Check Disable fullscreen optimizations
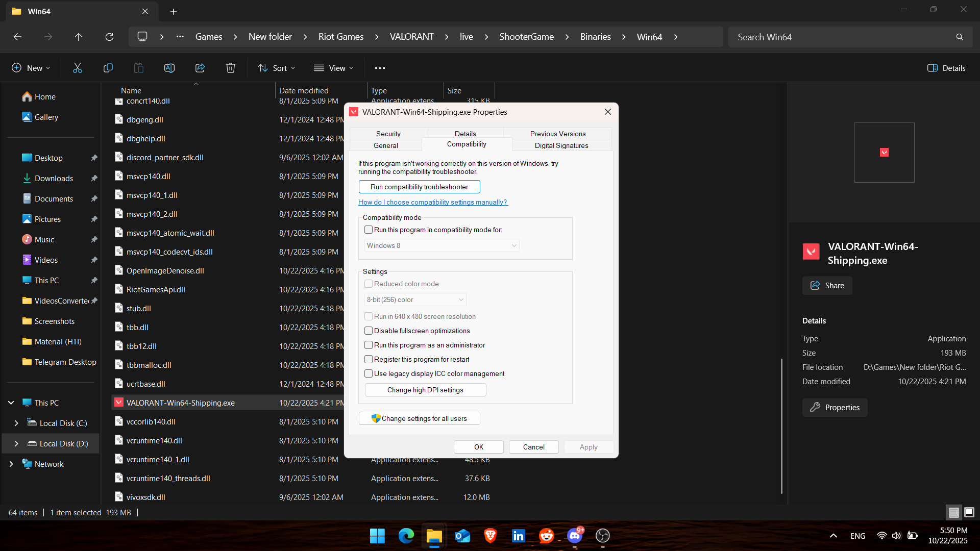The image size is (980, 551). [369, 331]
